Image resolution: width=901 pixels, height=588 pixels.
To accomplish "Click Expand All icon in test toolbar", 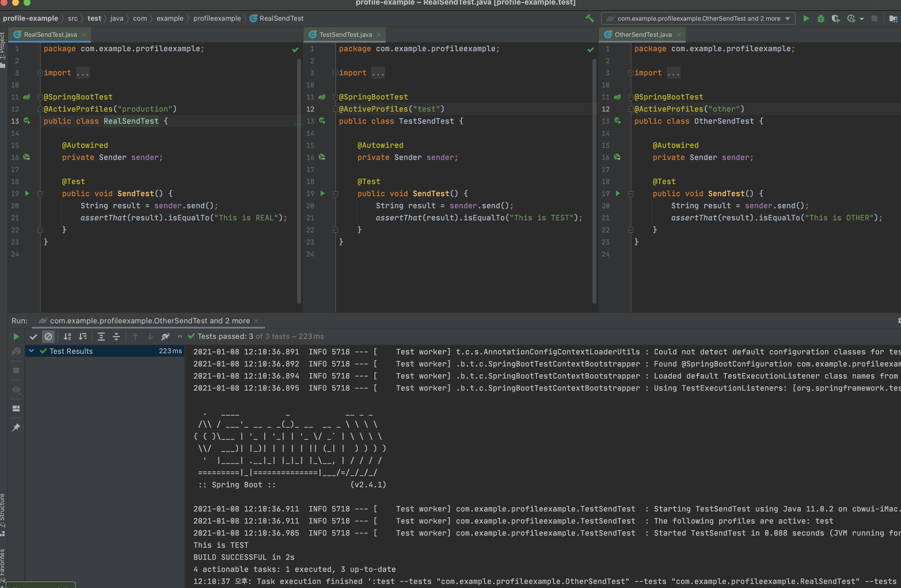I will tap(101, 336).
